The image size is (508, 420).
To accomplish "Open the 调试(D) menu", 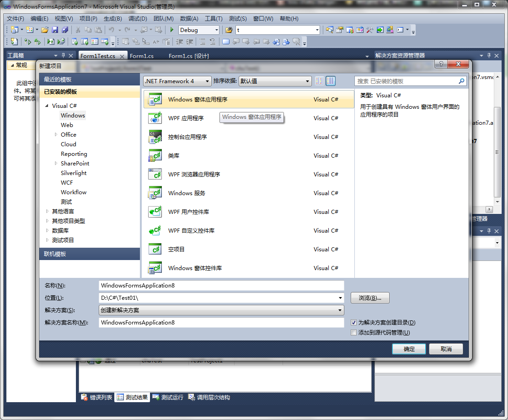I will point(138,19).
